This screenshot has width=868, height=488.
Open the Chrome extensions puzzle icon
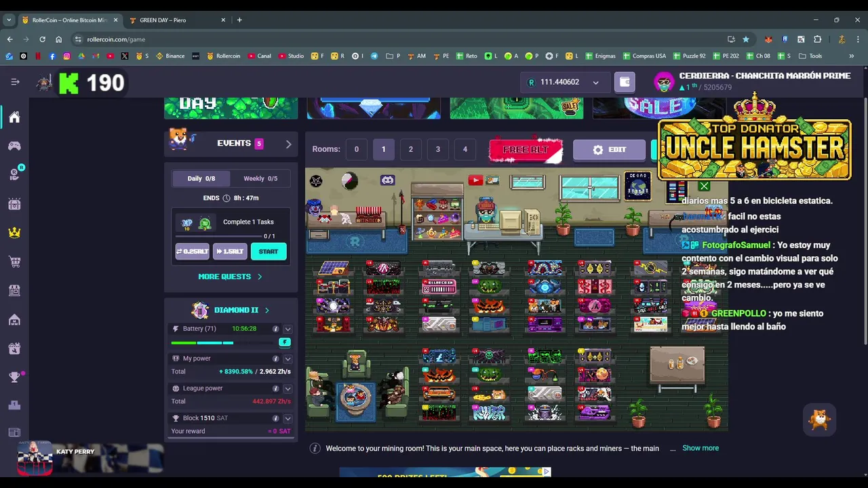[818, 39]
